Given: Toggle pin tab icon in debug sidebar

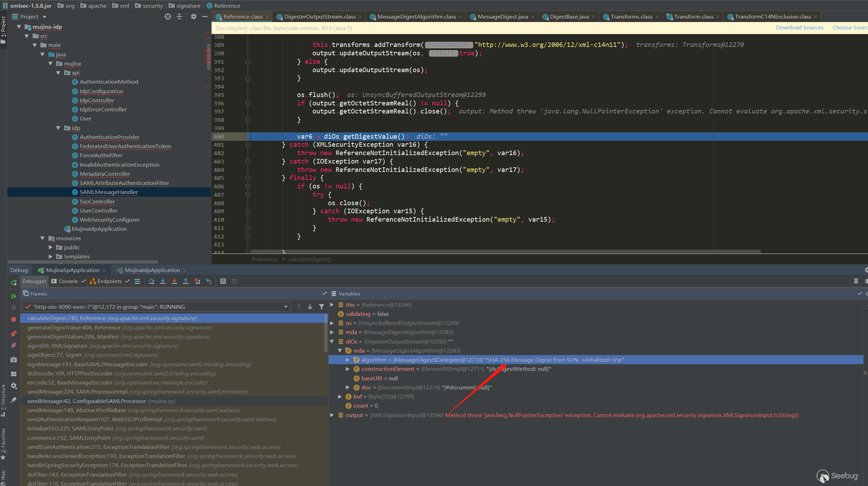Looking at the screenshot, I should pos(14,400).
